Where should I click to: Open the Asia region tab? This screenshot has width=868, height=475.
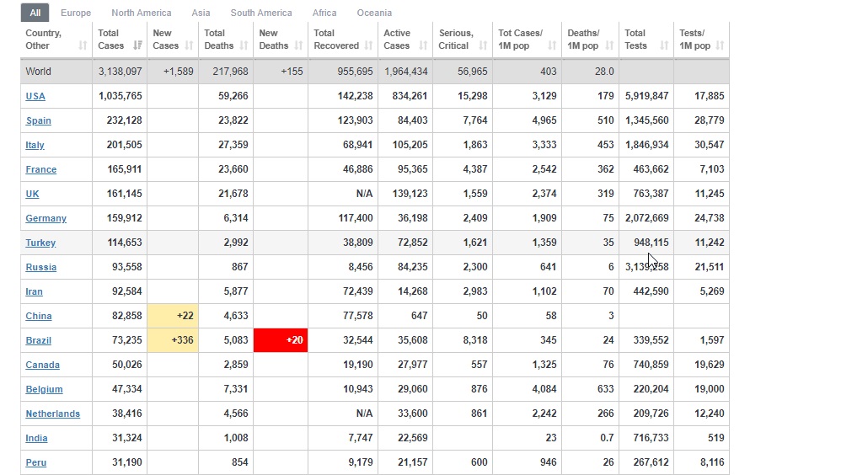[201, 13]
